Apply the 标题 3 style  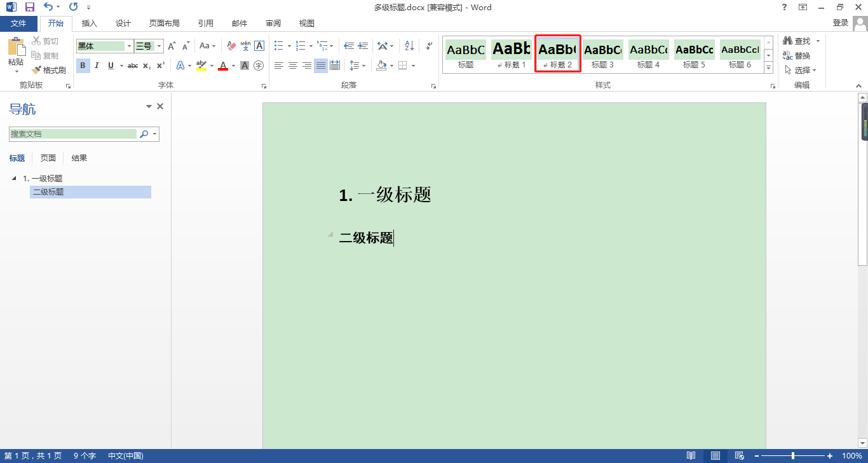603,55
